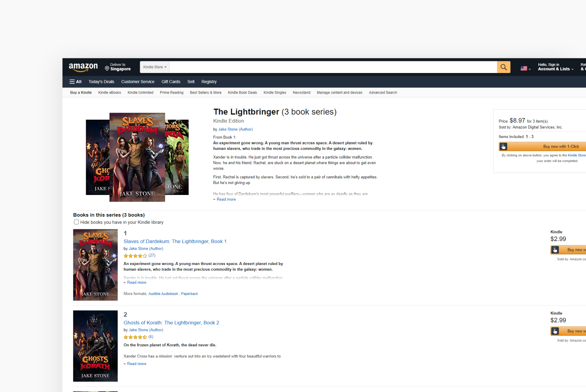Expand the Account & Lists dropdown

(x=555, y=67)
